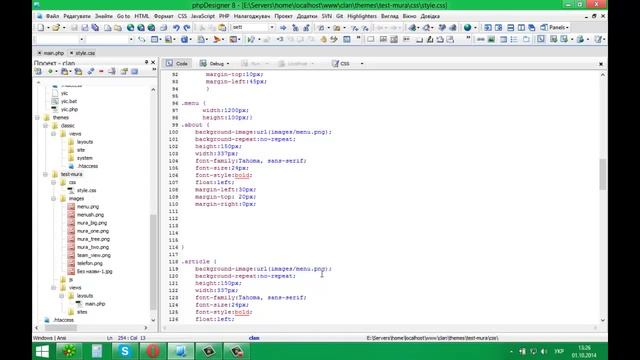Viewport: 640px width, 360px height.
Task: Open the Debug dropdown arrow
Action: tap(228, 64)
